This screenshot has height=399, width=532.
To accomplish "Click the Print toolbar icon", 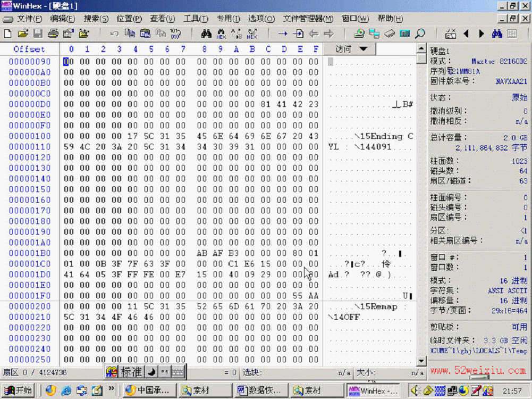I will coord(53,34).
